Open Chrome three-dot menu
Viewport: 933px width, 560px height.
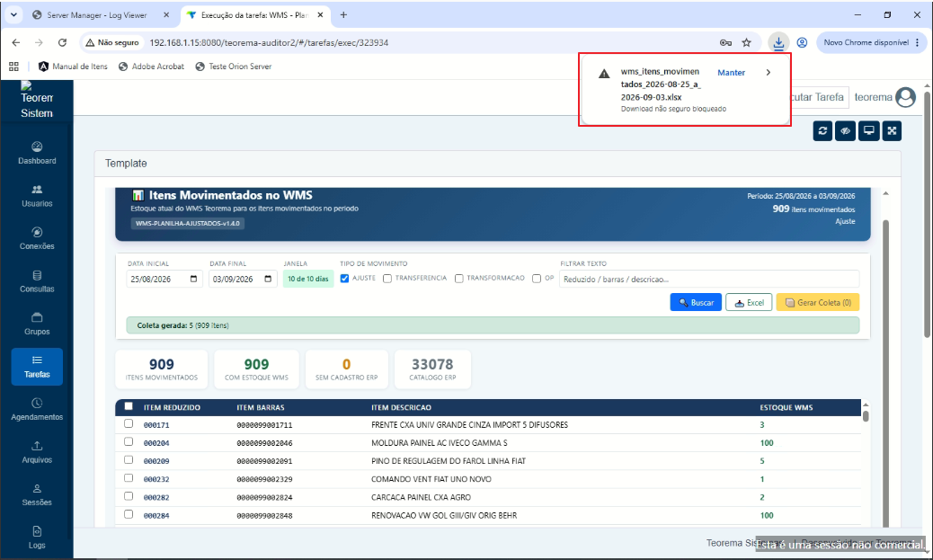(918, 42)
